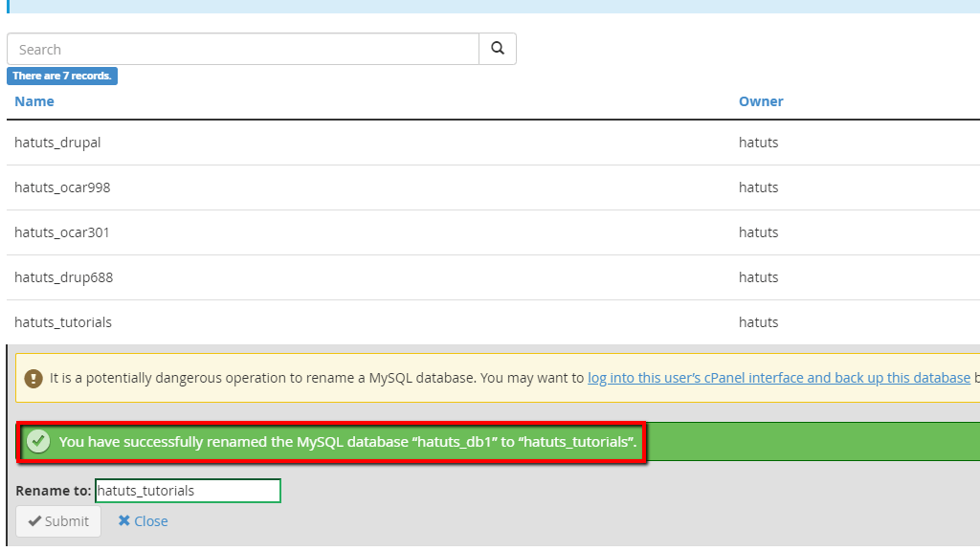Screen dimensions: 980x551
Task: Click owner hatuts for hatuts_drup688
Action: pyautogui.click(x=758, y=277)
